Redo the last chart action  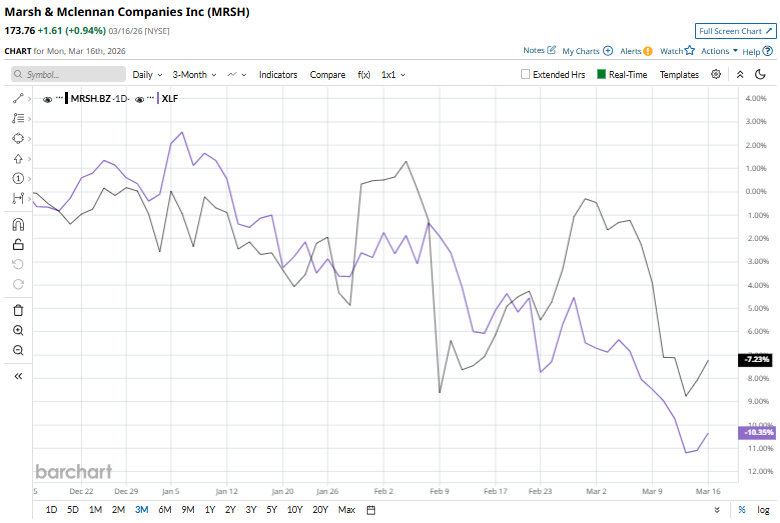click(x=18, y=284)
